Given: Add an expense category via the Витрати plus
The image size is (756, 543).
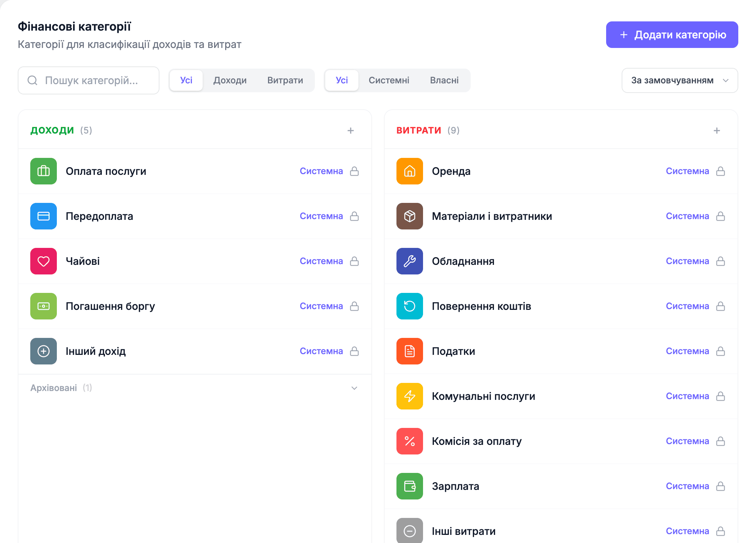Looking at the screenshot, I should pyautogui.click(x=717, y=131).
